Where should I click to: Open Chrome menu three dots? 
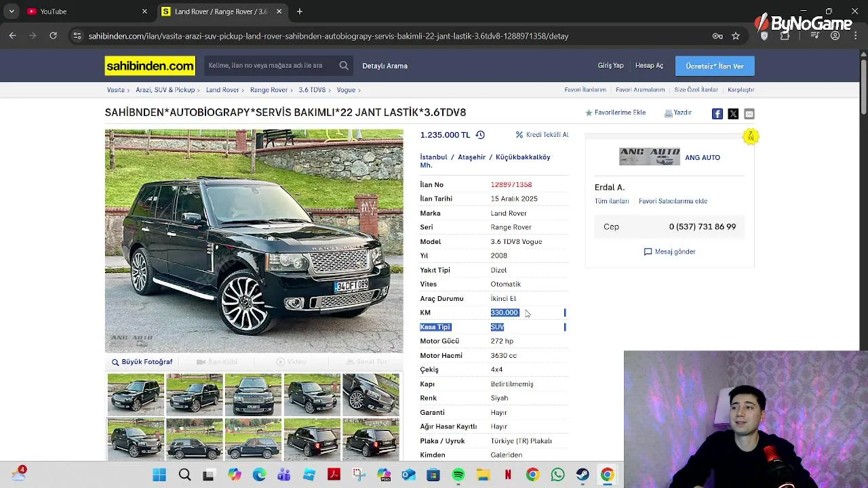[x=855, y=36]
